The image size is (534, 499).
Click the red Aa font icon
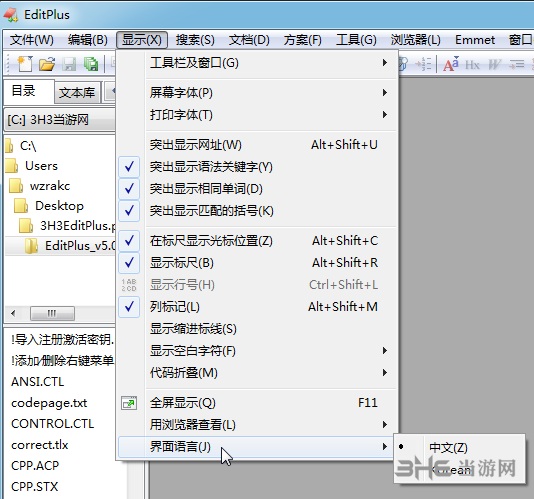pos(451,64)
